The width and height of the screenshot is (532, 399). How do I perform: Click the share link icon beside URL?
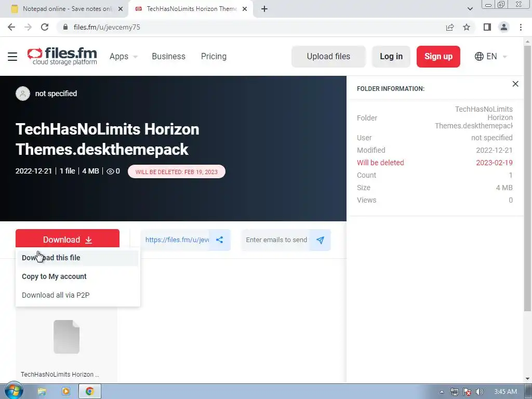click(220, 240)
